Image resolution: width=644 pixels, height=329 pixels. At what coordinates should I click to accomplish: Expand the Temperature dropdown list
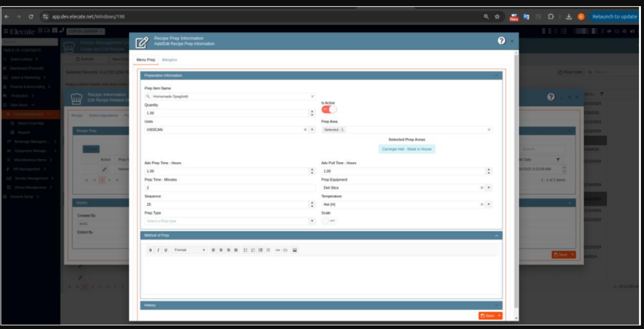point(489,205)
